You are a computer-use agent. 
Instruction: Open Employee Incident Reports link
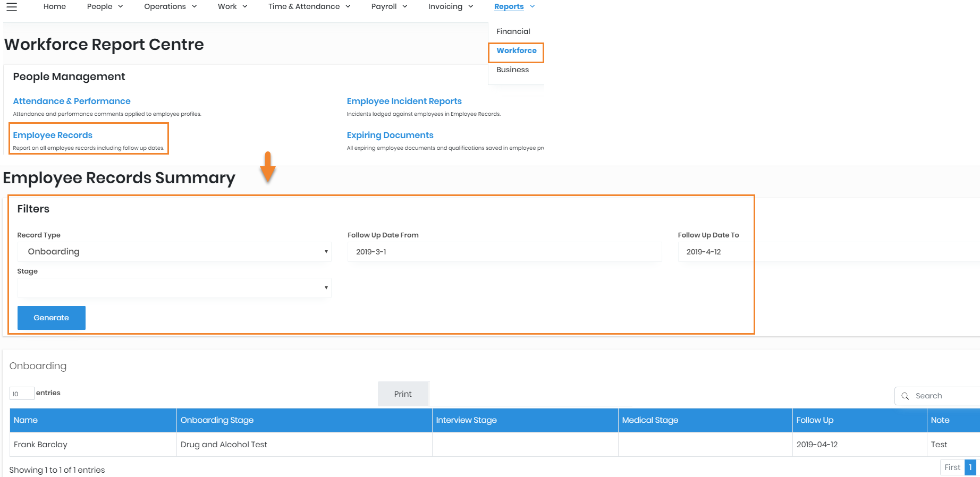[x=404, y=101]
